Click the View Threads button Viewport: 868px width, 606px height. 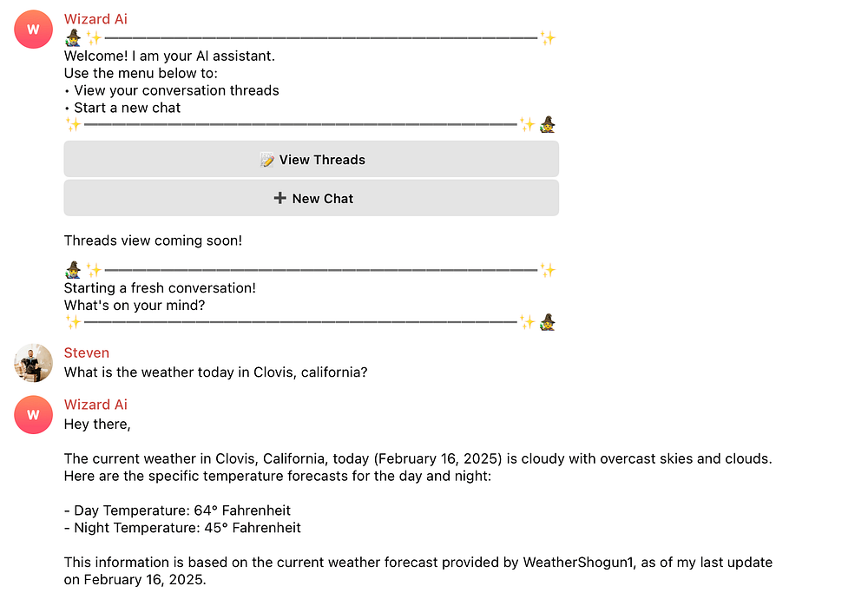tap(311, 160)
